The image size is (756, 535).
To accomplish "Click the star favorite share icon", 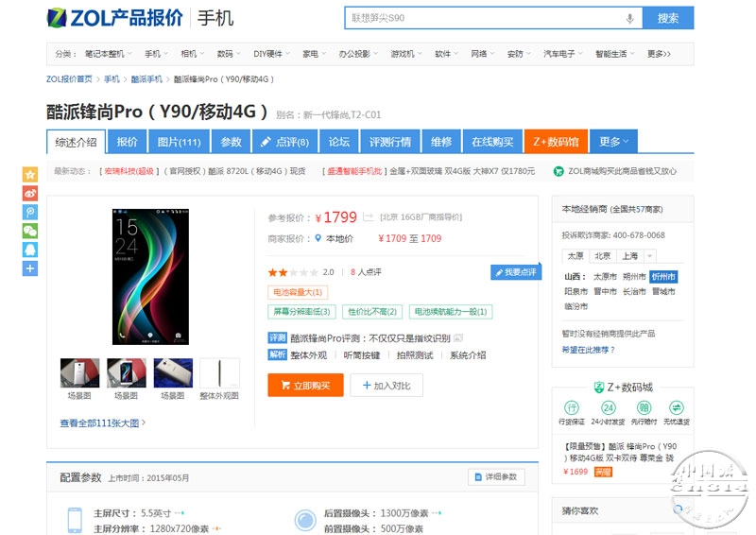I will (30, 174).
